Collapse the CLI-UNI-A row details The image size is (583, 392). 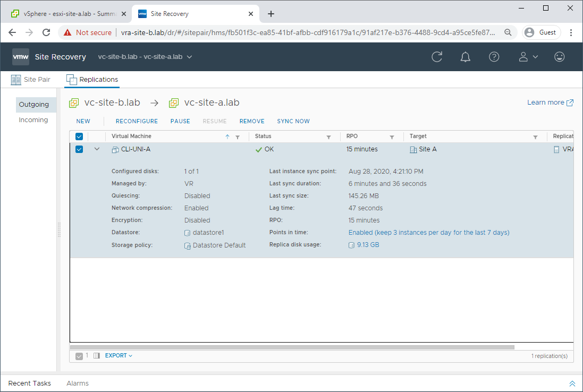click(97, 149)
